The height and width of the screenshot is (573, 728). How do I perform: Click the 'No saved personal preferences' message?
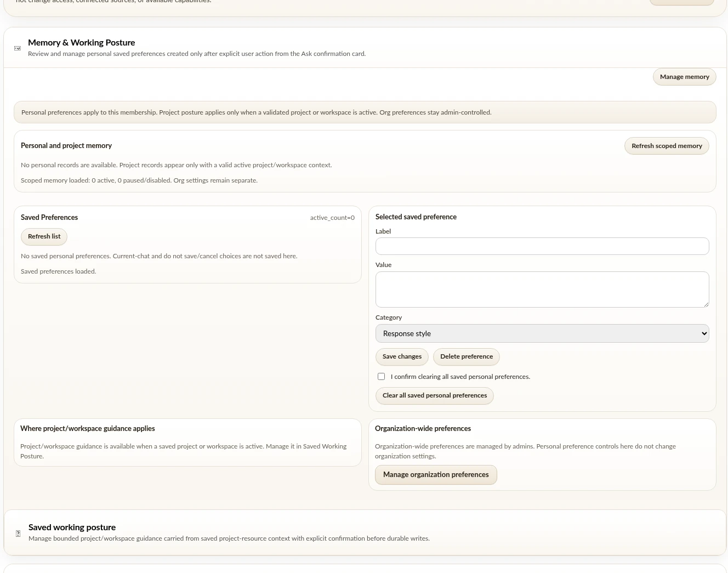pyautogui.click(x=159, y=256)
